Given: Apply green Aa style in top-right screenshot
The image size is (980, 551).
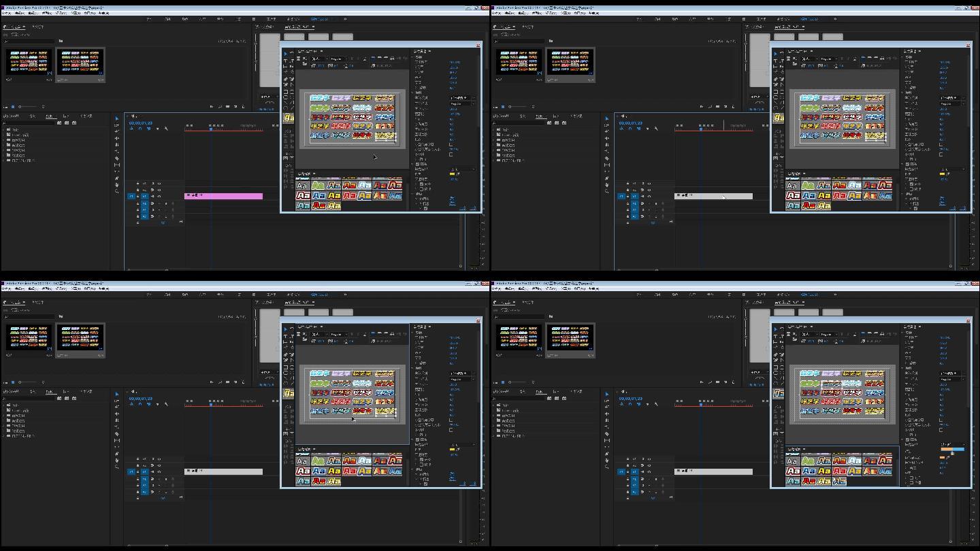Looking at the screenshot, I should (x=808, y=185).
